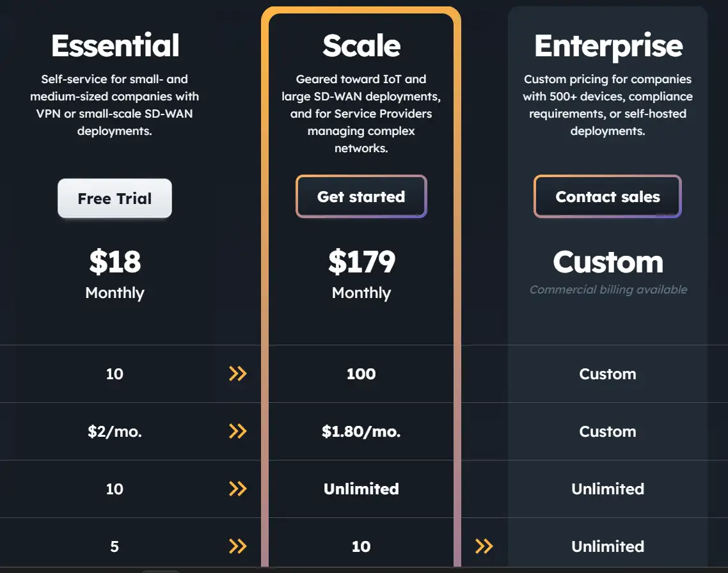Click the Essential plan description text

point(115,105)
